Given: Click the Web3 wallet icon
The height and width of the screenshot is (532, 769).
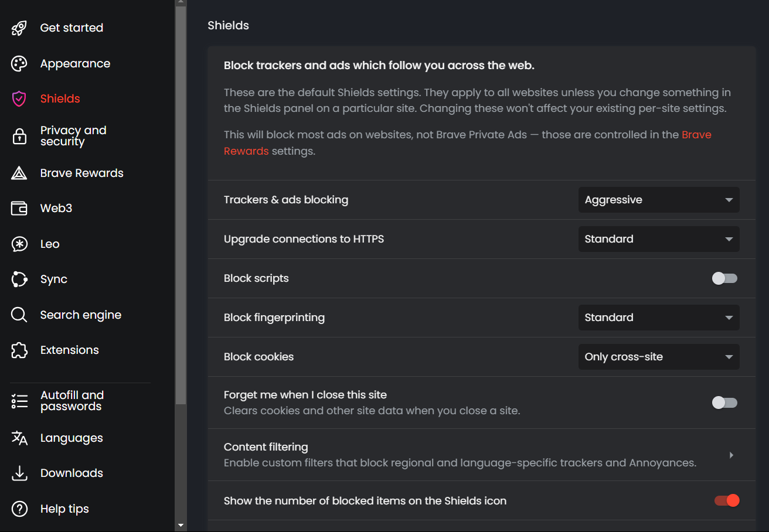Looking at the screenshot, I should pos(19,209).
